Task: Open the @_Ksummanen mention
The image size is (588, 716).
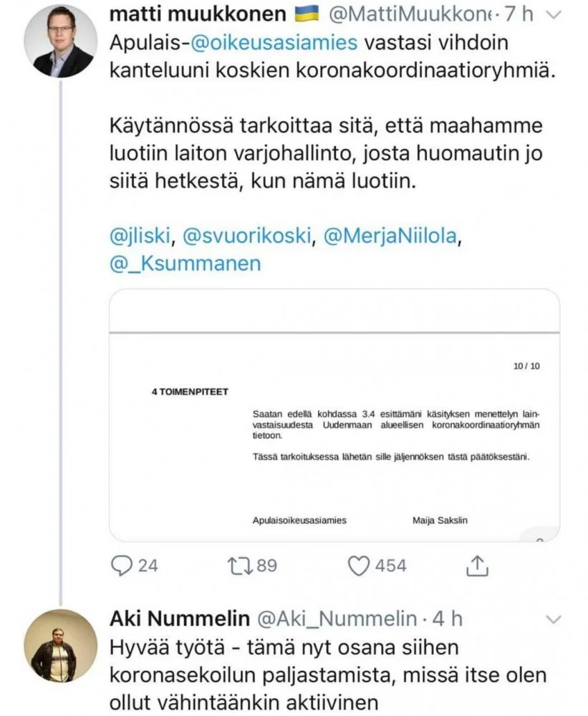Action: point(185,263)
